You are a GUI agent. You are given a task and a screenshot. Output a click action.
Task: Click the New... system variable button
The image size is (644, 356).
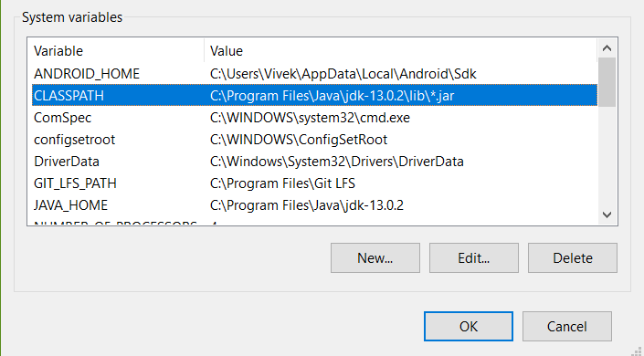[x=375, y=257]
